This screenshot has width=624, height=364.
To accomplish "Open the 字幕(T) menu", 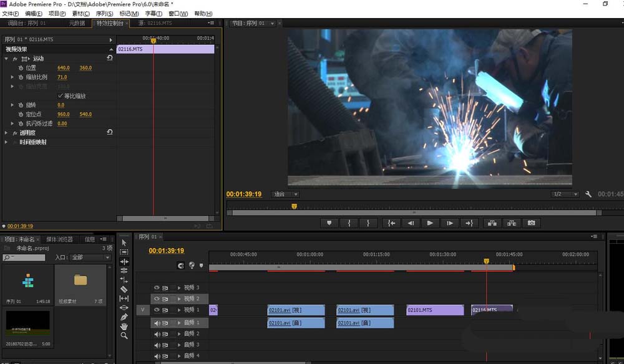I will click(x=154, y=14).
